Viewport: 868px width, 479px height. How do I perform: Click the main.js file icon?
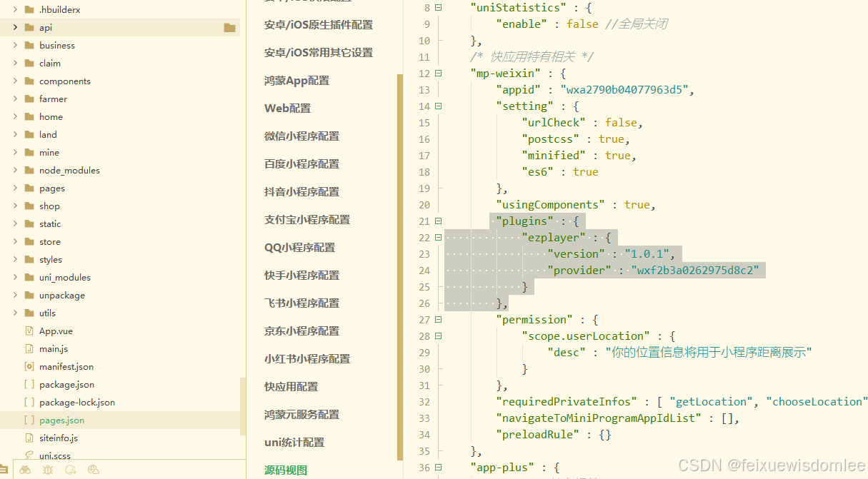point(29,349)
